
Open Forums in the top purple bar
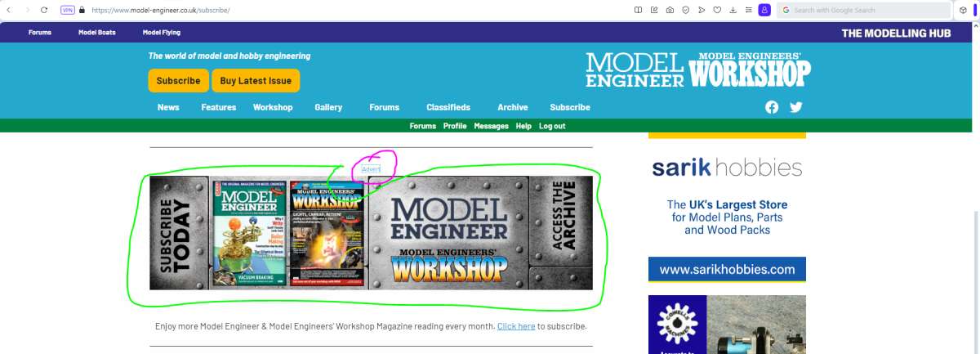pyautogui.click(x=39, y=33)
